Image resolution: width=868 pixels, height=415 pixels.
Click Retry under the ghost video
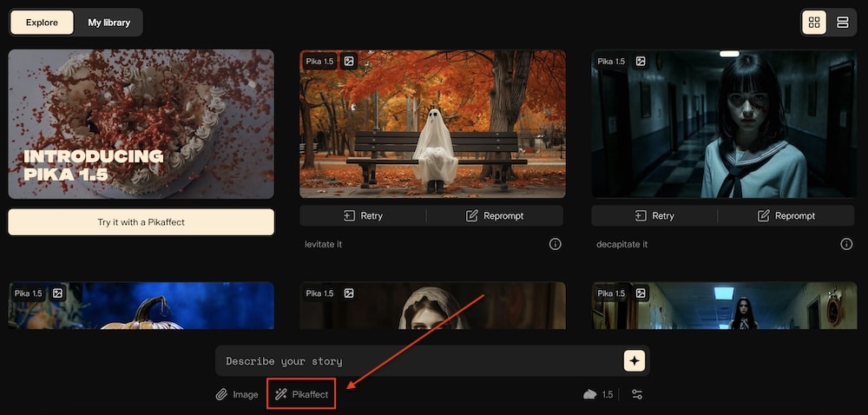363,216
